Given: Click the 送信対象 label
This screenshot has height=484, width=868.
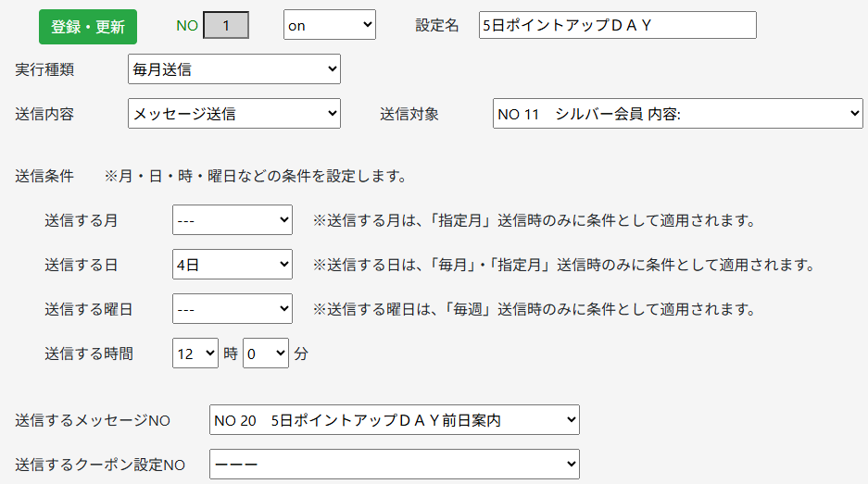Looking at the screenshot, I should 409,114.
